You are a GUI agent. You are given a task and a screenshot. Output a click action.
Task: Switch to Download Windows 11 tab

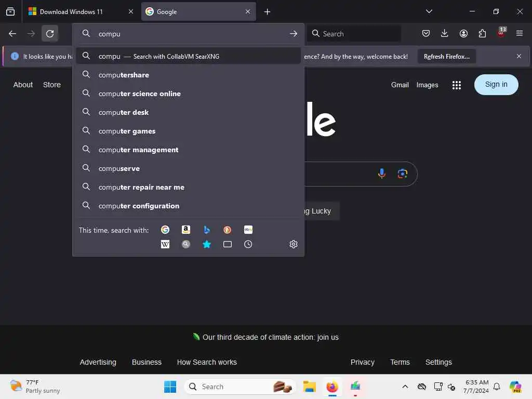click(79, 11)
